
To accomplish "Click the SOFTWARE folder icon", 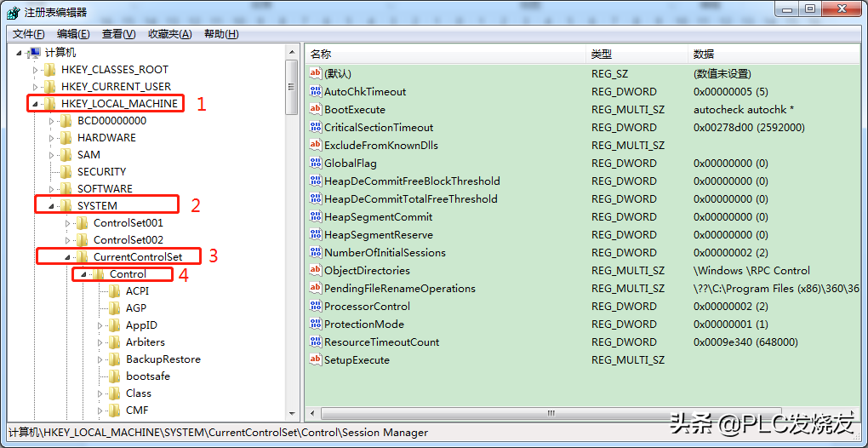I will pos(66,189).
